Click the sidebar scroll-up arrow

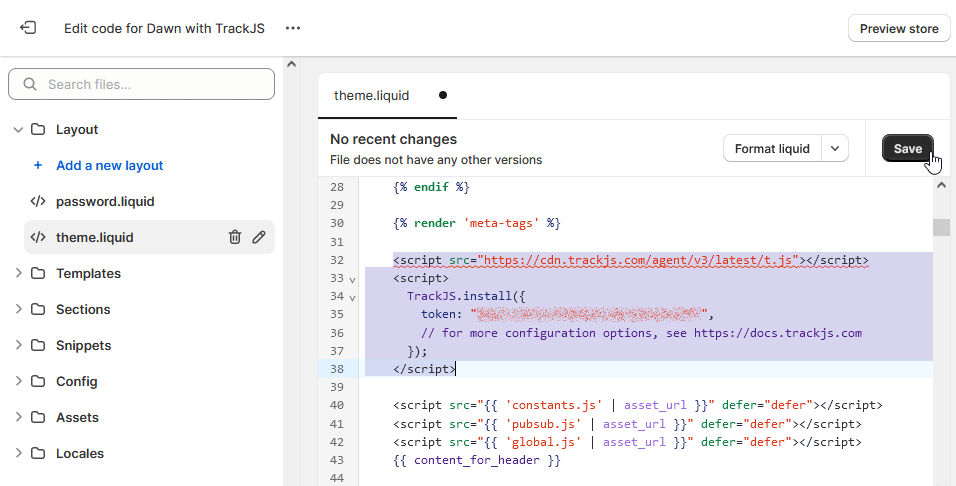291,64
